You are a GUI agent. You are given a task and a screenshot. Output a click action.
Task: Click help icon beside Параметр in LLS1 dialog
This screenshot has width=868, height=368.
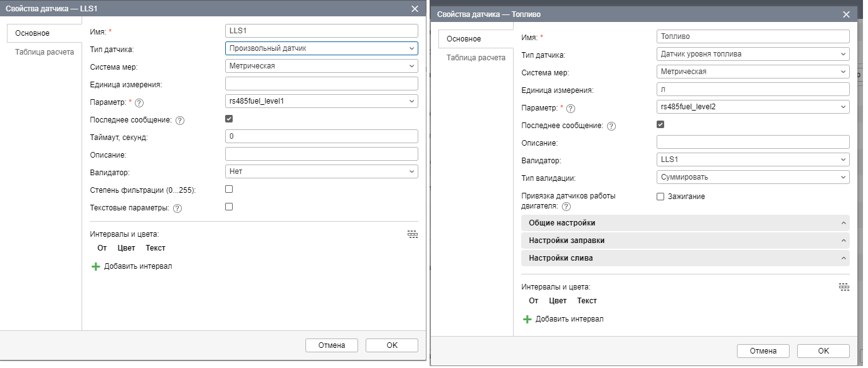coord(139,103)
